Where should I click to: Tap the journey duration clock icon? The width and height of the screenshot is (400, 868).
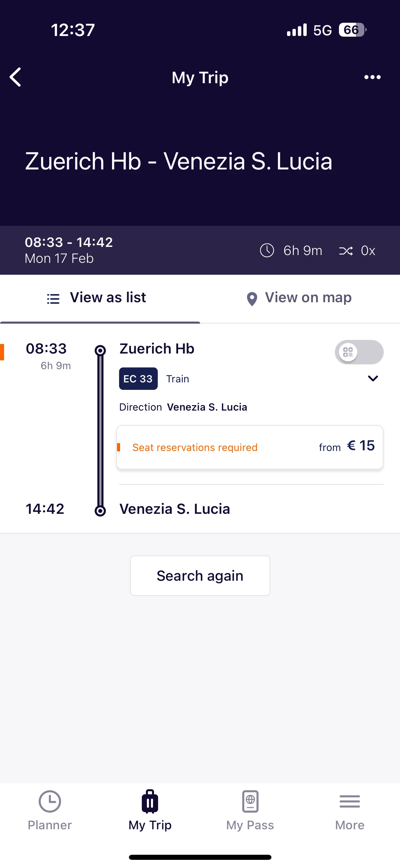click(267, 251)
